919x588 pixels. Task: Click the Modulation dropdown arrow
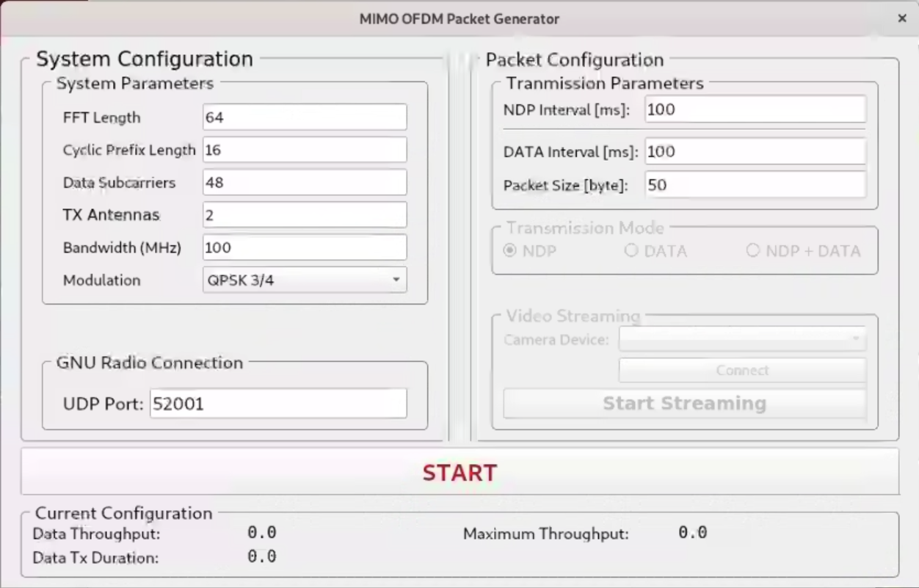point(396,280)
